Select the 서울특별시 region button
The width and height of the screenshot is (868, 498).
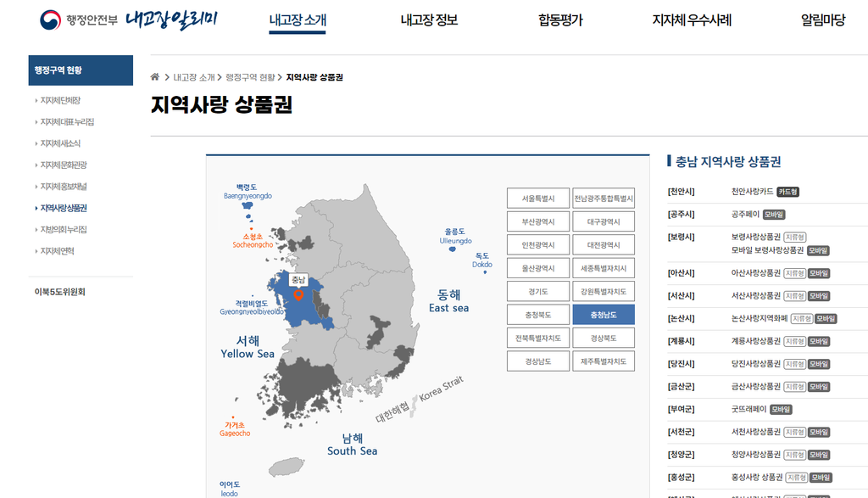pos(538,199)
